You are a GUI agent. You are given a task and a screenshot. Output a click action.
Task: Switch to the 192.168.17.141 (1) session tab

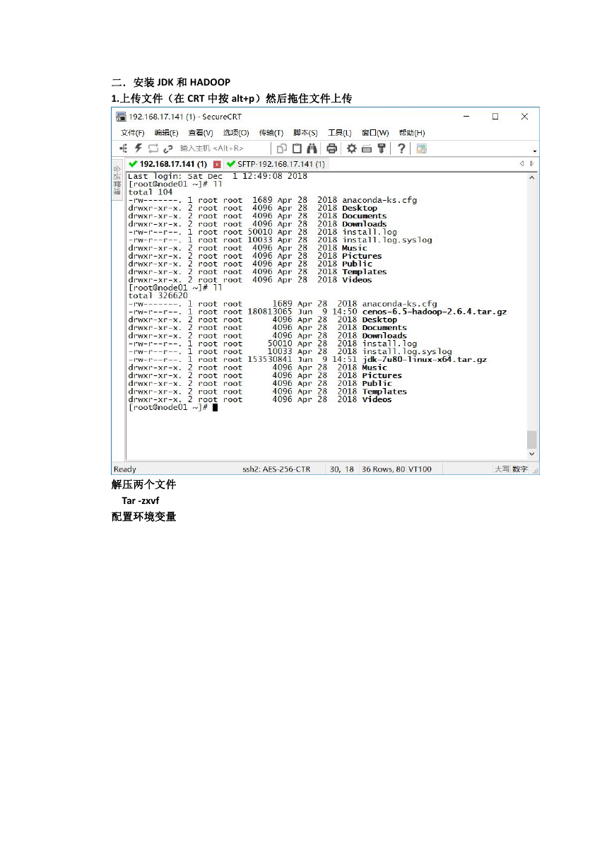coord(175,165)
